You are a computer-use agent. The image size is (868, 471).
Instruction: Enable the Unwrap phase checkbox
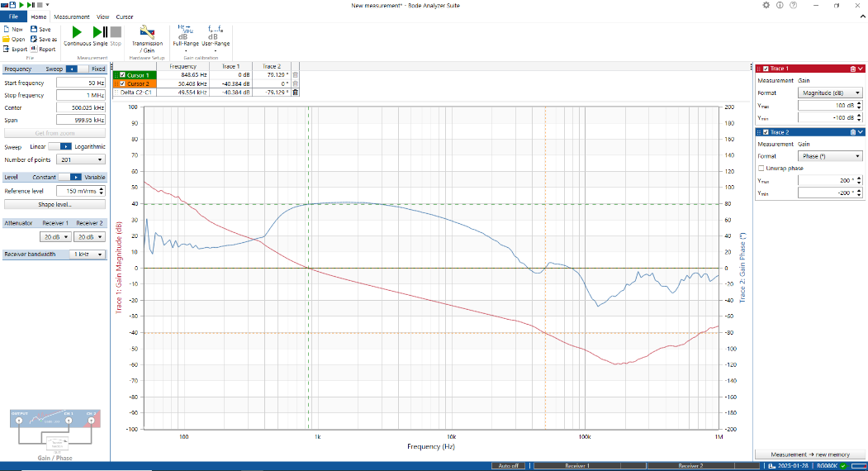[x=761, y=168]
